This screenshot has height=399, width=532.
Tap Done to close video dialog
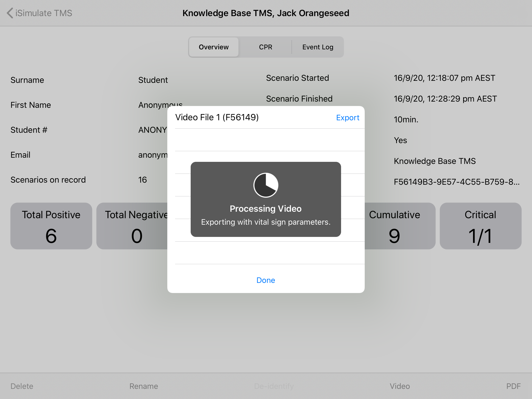[265, 280]
